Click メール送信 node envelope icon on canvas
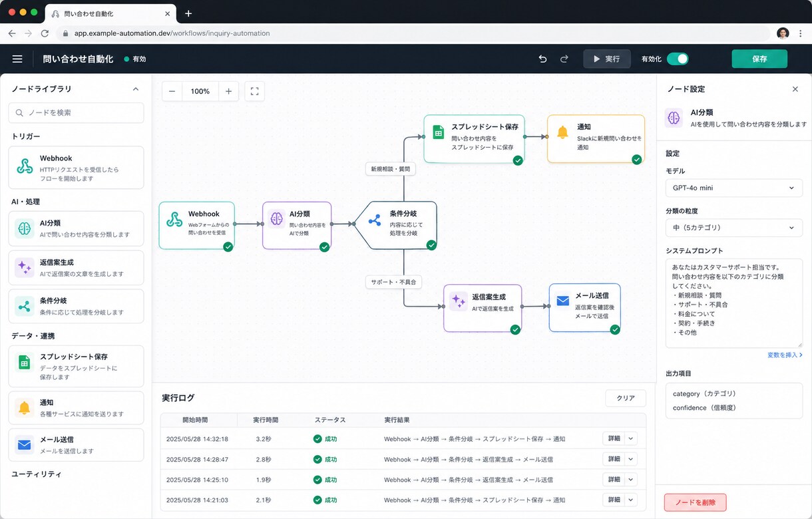This screenshot has height=519, width=812. [x=563, y=301]
